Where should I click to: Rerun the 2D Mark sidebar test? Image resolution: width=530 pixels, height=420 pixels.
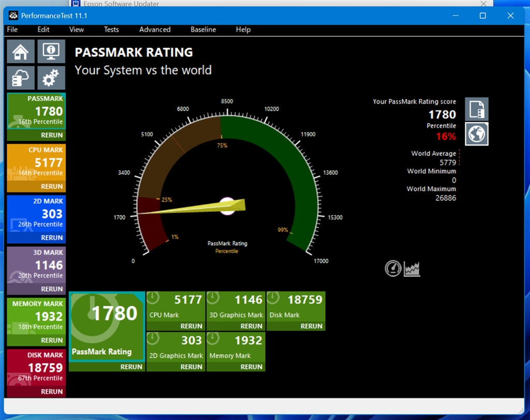pyautogui.click(x=52, y=238)
